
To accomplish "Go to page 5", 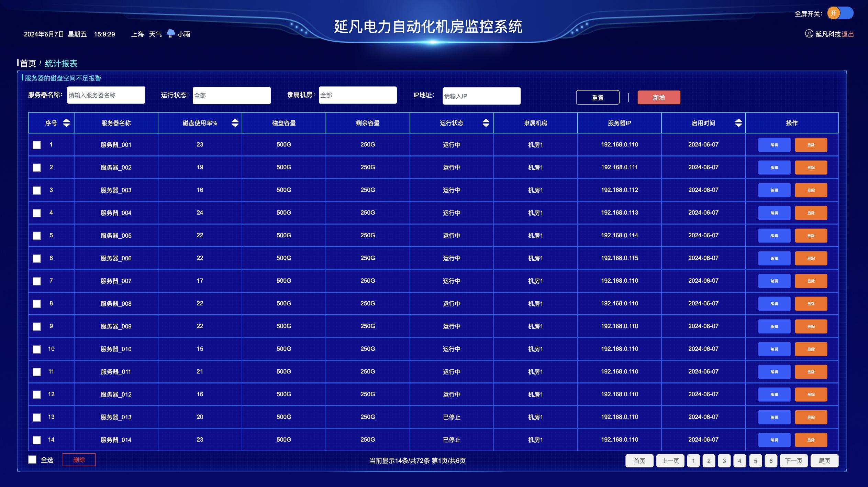I will coord(756,461).
